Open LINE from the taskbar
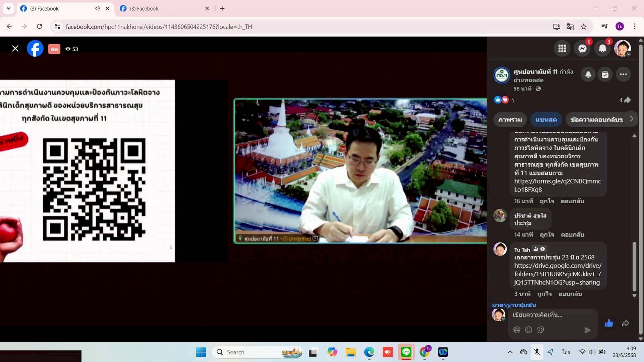 click(x=406, y=352)
